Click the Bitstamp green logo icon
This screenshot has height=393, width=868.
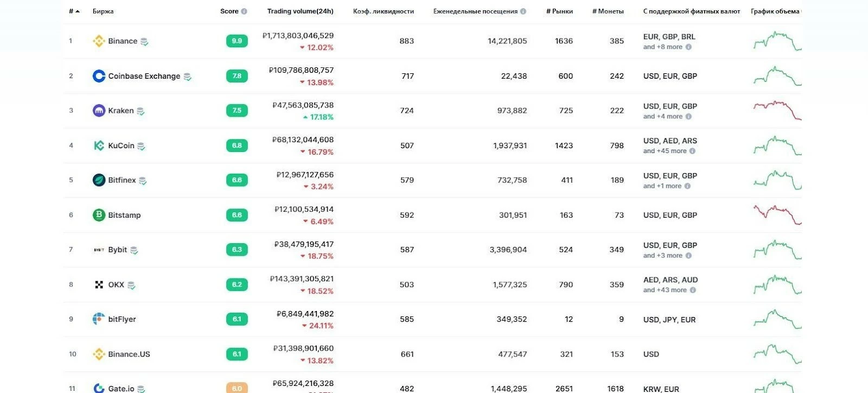[99, 215]
